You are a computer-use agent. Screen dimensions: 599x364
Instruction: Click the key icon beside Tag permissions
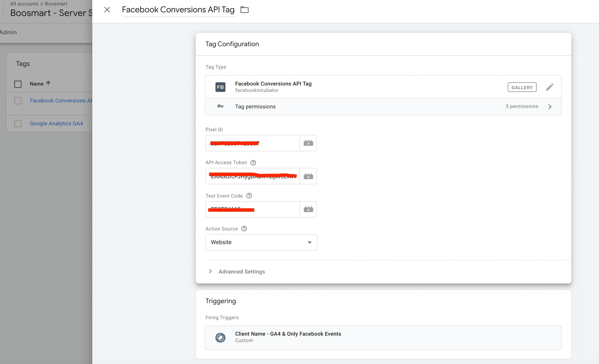click(220, 106)
